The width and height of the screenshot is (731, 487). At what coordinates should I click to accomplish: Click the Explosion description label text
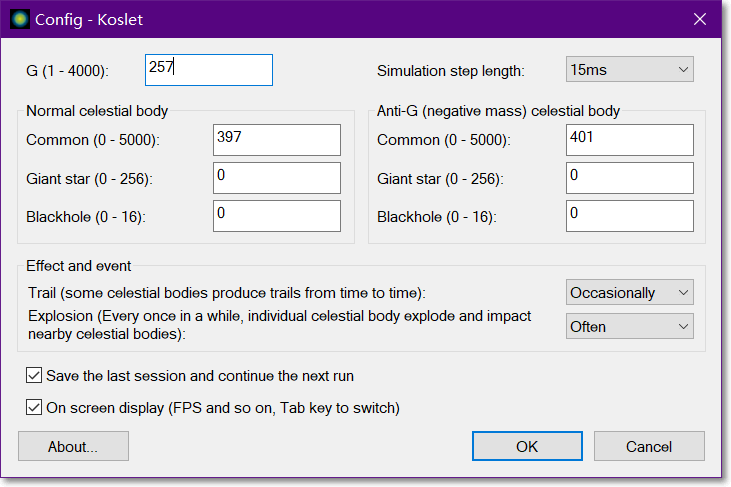(x=279, y=325)
